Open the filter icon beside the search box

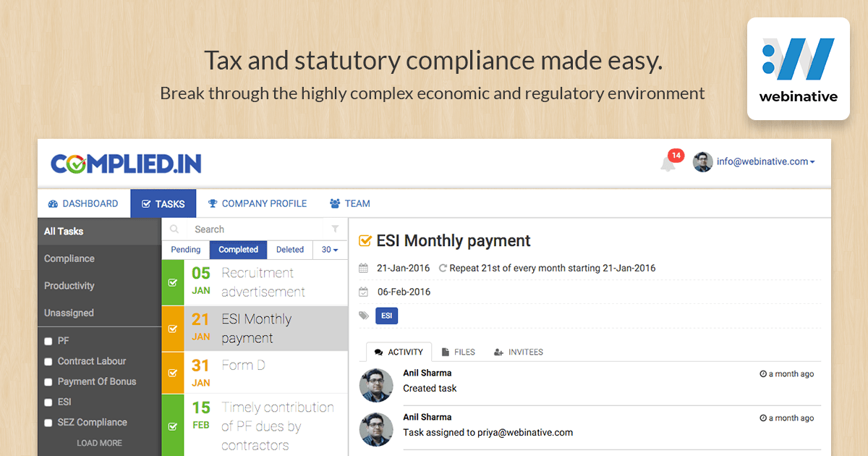coord(333,229)
